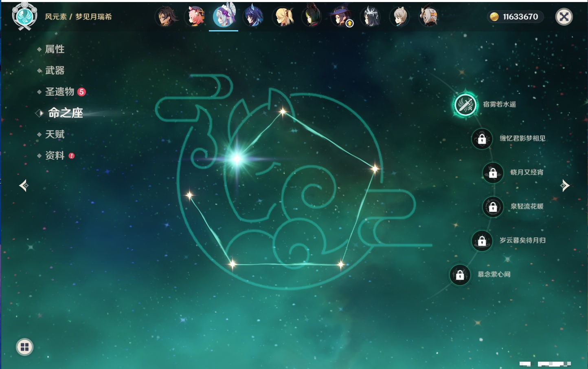Select the white-haired character with orange headpiece
Image resolution: width=588 pixels, height=369 pixels.
pos(429,17)
